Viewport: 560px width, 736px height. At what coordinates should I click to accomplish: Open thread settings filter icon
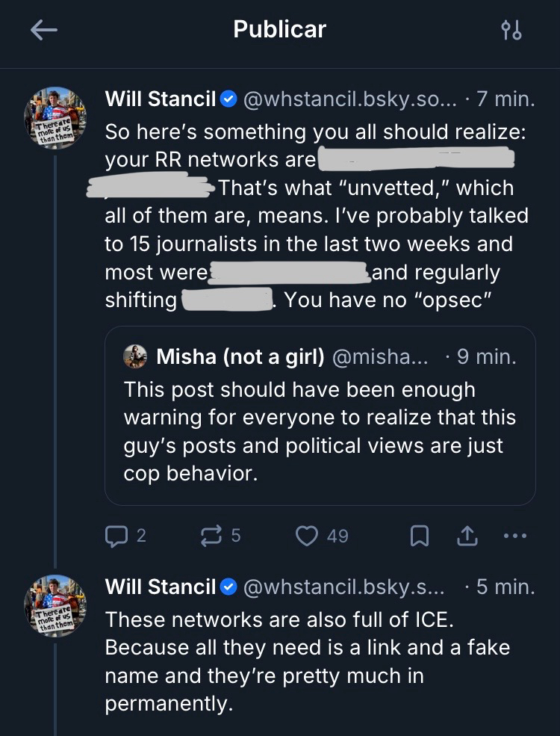(511, 30)
